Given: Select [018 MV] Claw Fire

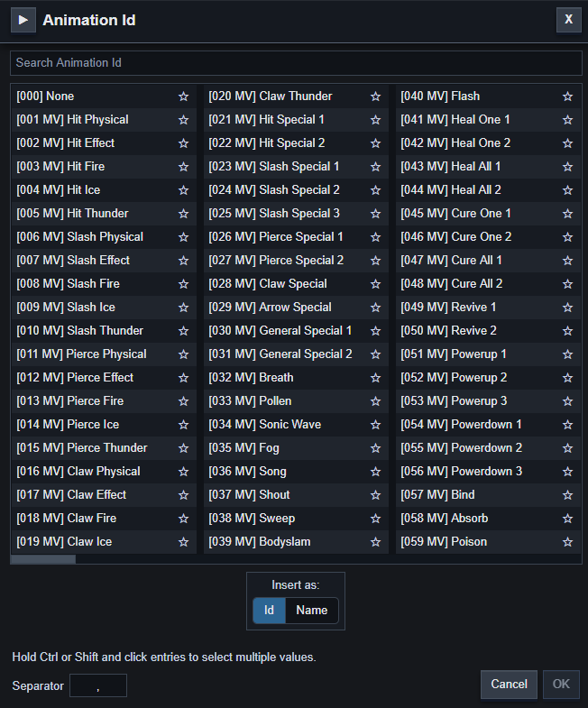Looking at the screenshot, I should (x=104, y=519).
